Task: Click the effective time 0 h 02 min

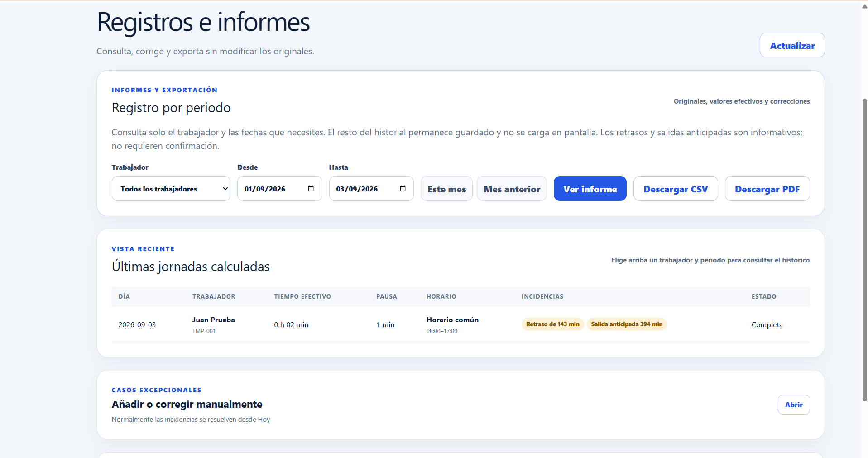Action: pos(291,325)
